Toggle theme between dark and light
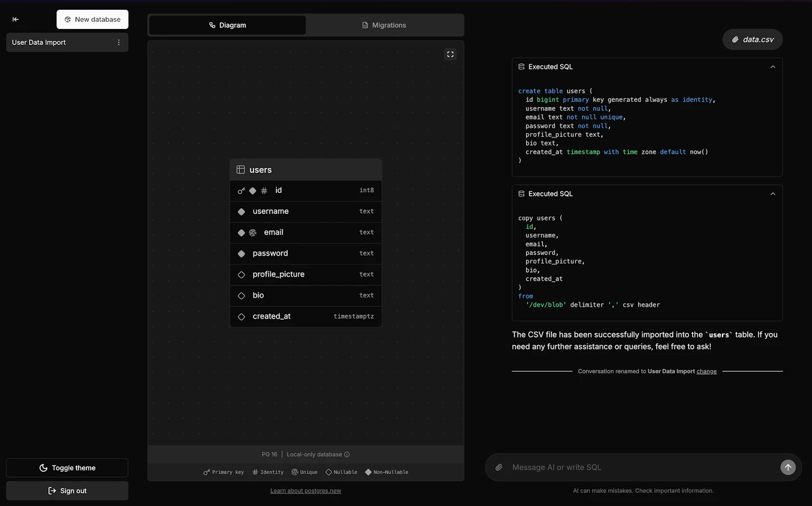This screenshot has width=812, height=506. (x=67, y=468)
